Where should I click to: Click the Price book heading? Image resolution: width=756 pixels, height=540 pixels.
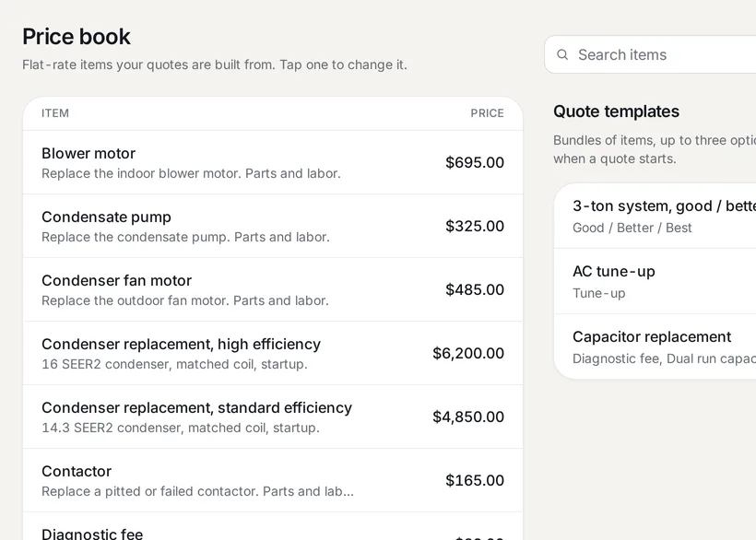(77, 37)
